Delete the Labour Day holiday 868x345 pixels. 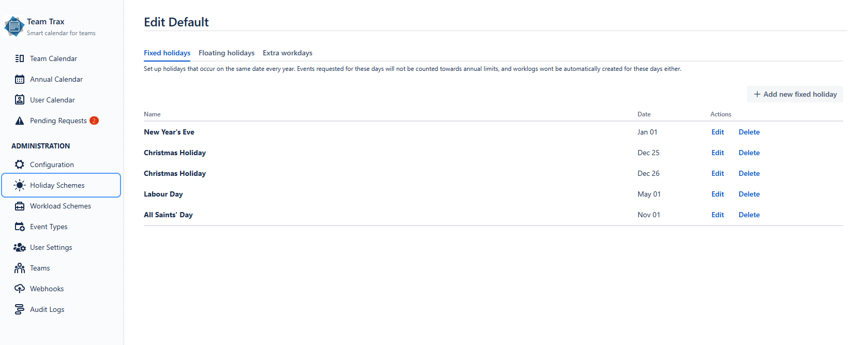[x=749, y=194]
